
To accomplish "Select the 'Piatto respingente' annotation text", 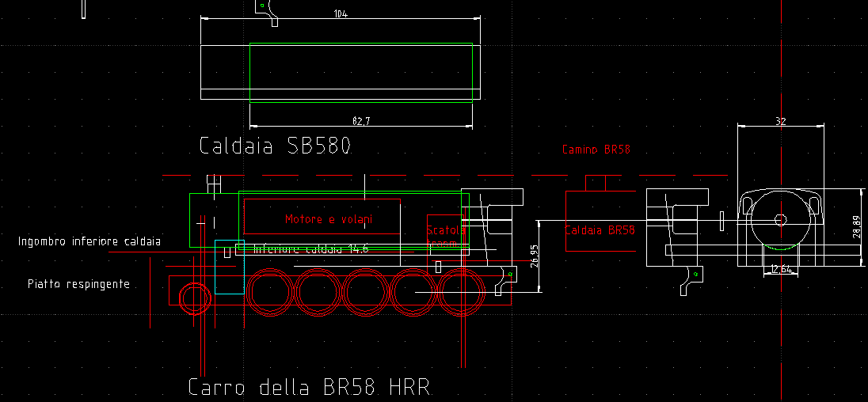I will point(78,283).
